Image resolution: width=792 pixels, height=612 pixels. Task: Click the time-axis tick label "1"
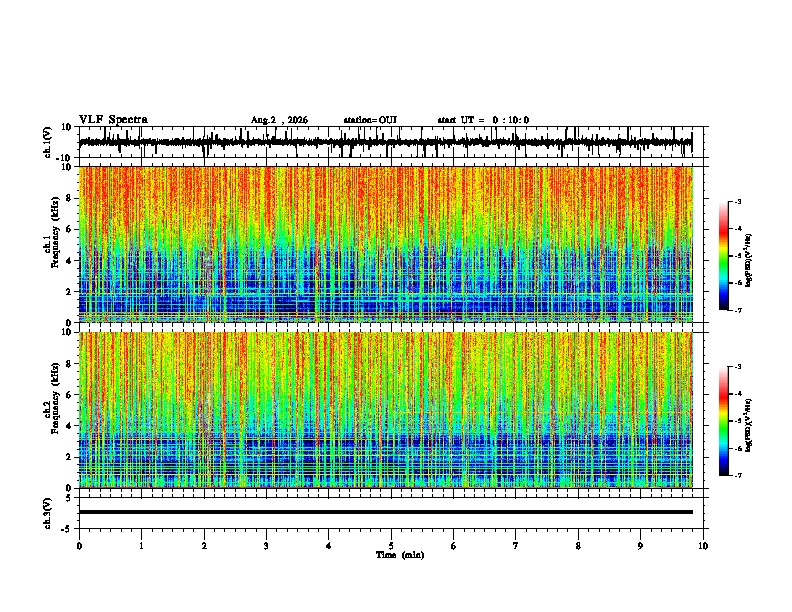(142, 546)
